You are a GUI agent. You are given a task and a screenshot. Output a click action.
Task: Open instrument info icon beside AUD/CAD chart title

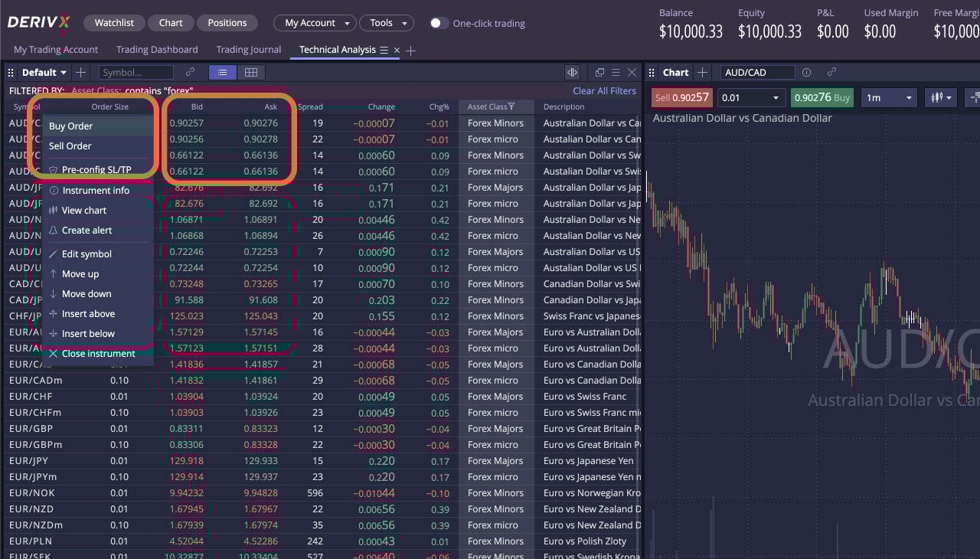click(806, 72)
